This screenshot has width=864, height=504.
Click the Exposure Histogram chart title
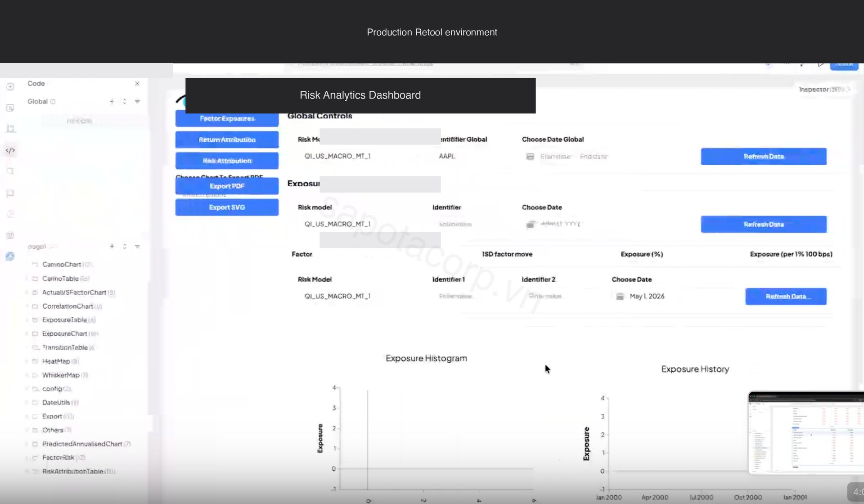click(x=426, y=359)
